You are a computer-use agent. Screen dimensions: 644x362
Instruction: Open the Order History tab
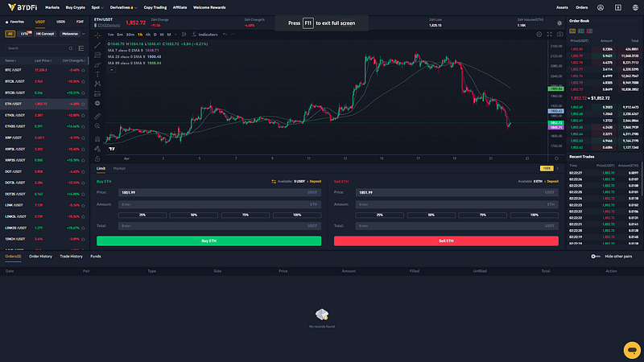coord(40,257)
